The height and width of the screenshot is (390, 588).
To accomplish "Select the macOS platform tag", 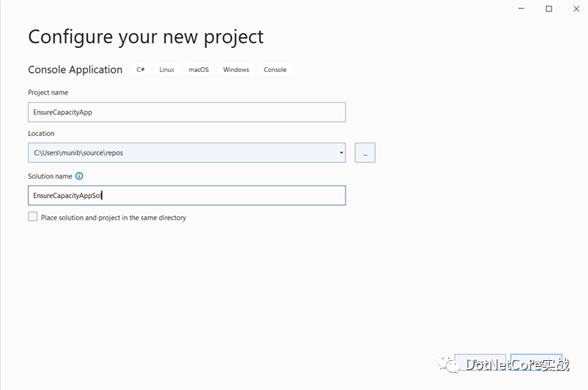I will coord(199,70).
